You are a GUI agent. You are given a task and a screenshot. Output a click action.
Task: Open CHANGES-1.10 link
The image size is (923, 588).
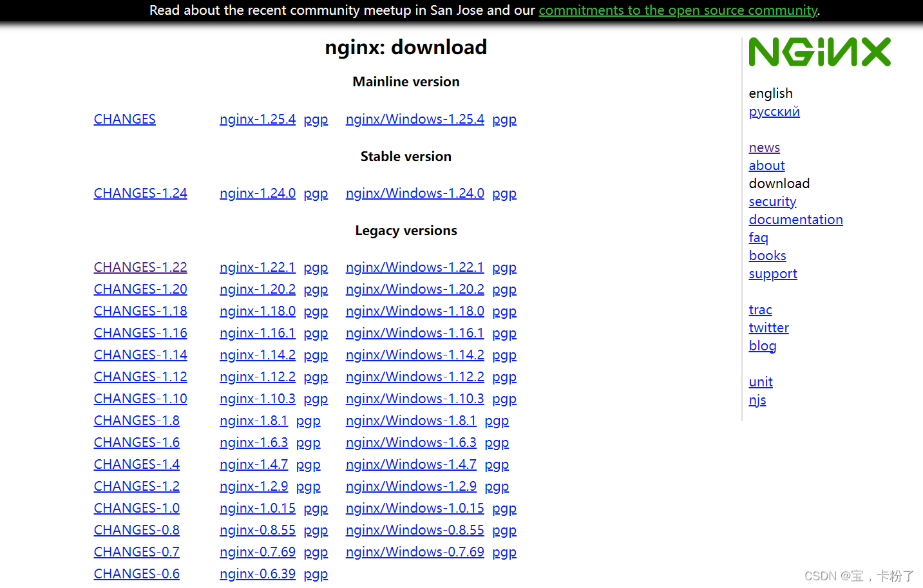(x=140, y=399)
